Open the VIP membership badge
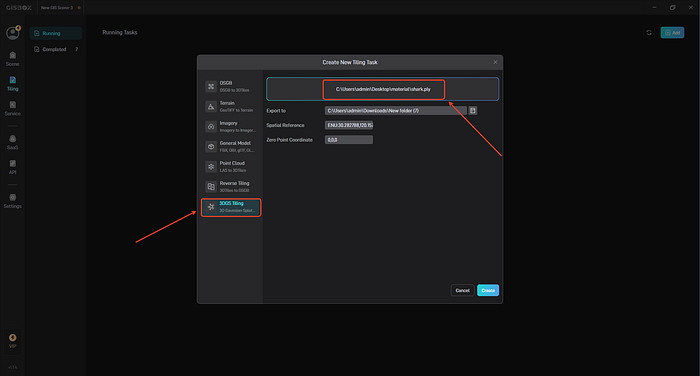This screenshot has height=376, width=700. pyautogui.click(x=12, y=341)
